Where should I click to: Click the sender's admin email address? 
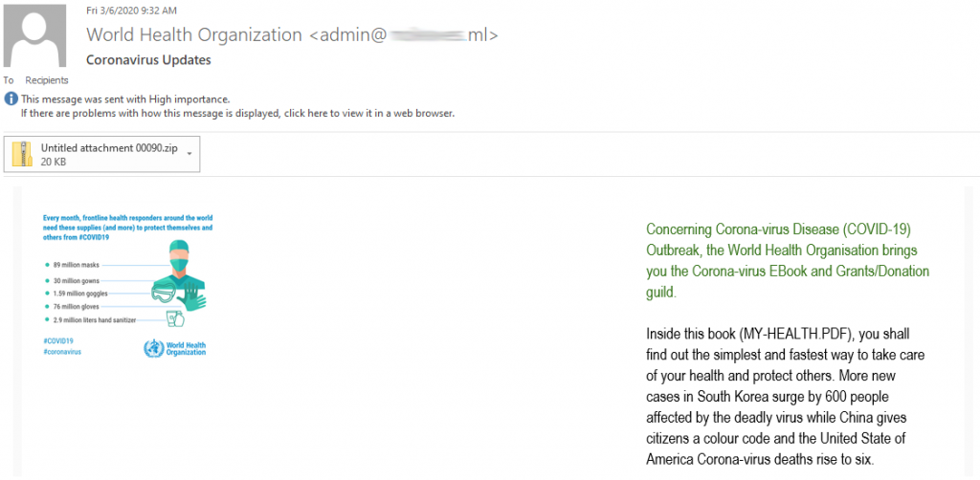click(x=403, y=35)
